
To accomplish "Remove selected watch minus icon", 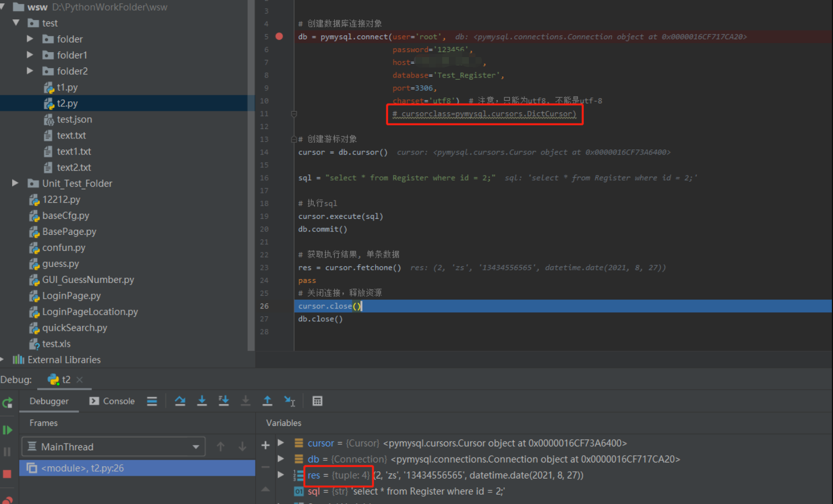I will (265, 467).
